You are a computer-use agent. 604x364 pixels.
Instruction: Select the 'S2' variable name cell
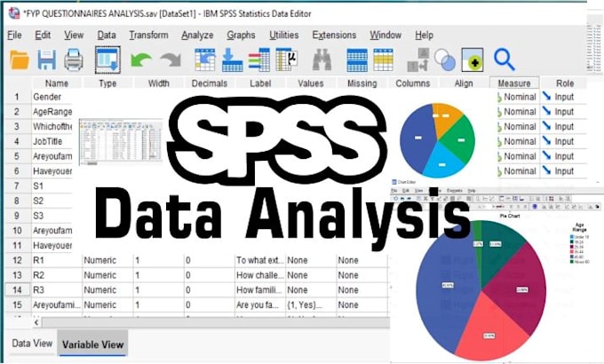(52, 201)
